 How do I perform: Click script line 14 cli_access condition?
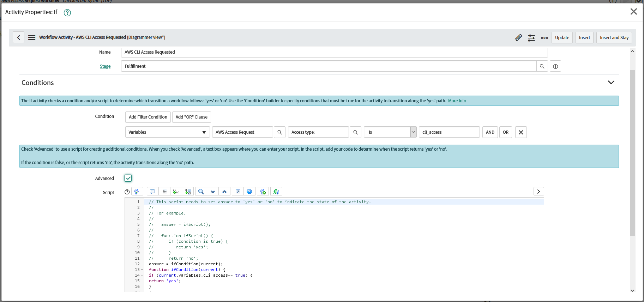200,276
